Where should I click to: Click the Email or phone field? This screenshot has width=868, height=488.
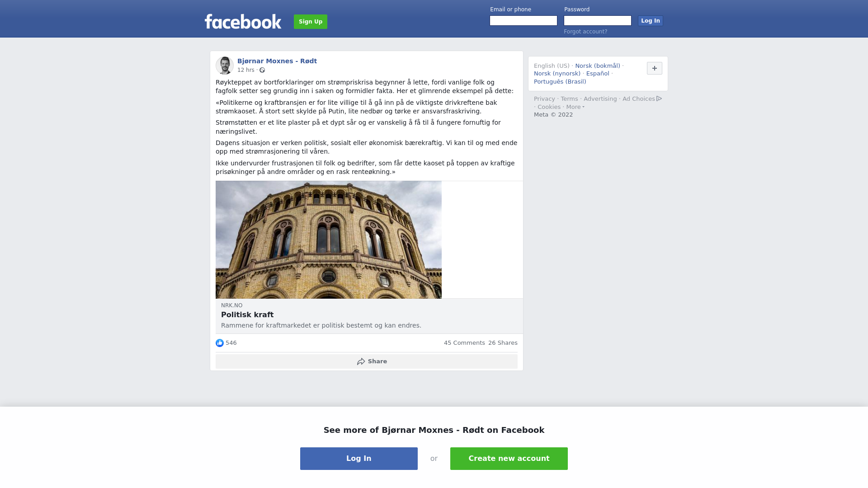[524, 21]
